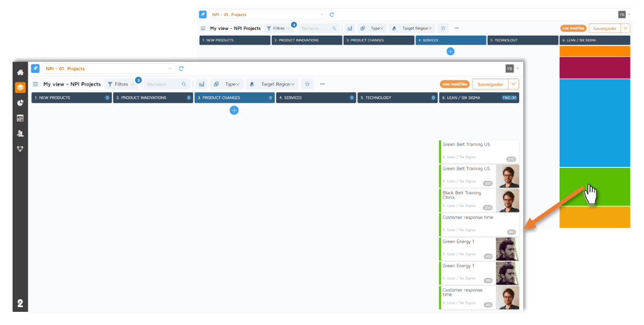Image resolution: width=644 pixels, height=325 pixels.
Task: Open the users icon in the left sidebar
Action: pyautogui.click(x=20, y=134)
